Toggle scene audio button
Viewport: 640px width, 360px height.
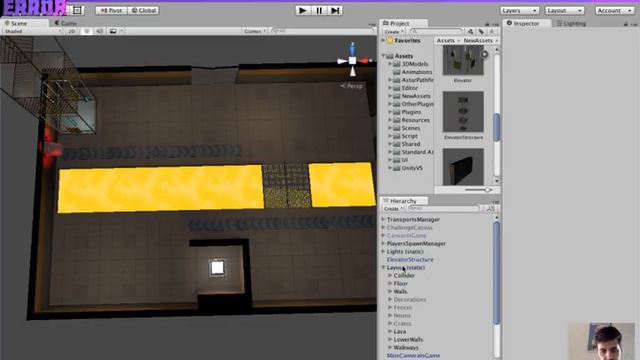tap(99, 31)
